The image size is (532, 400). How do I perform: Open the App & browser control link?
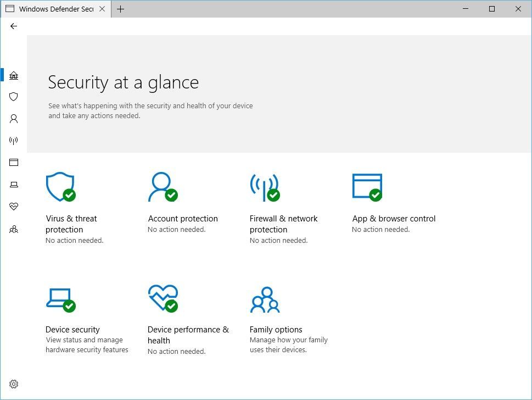(394, 219)
